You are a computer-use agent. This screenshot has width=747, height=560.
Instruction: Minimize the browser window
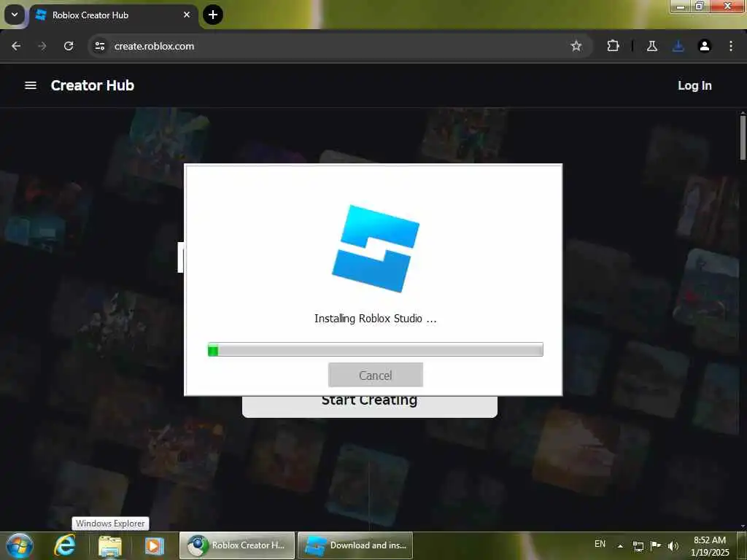coord(681,6)
